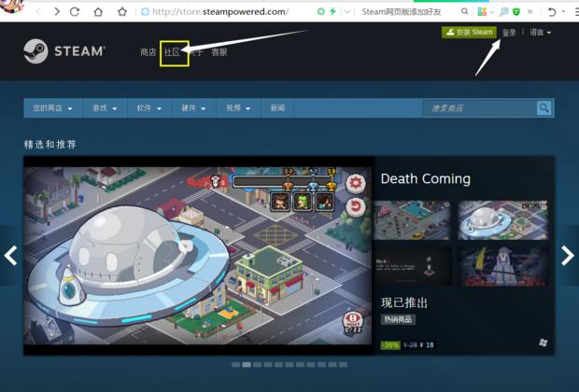The width and height of the screenshot is (579, 392).
Task: Open the grim reaper thumbnail
Action: pyautogui.click(x=503, y=266)
